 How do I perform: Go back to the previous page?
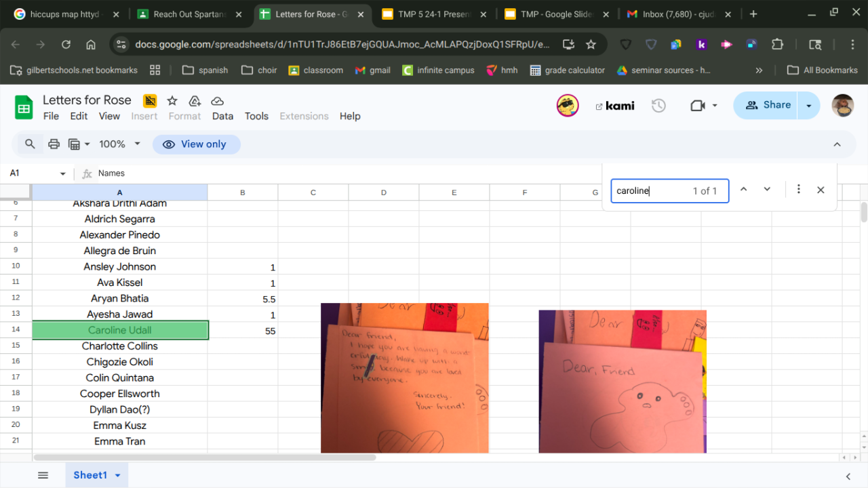pyautogui.click(x=16, y=44)
